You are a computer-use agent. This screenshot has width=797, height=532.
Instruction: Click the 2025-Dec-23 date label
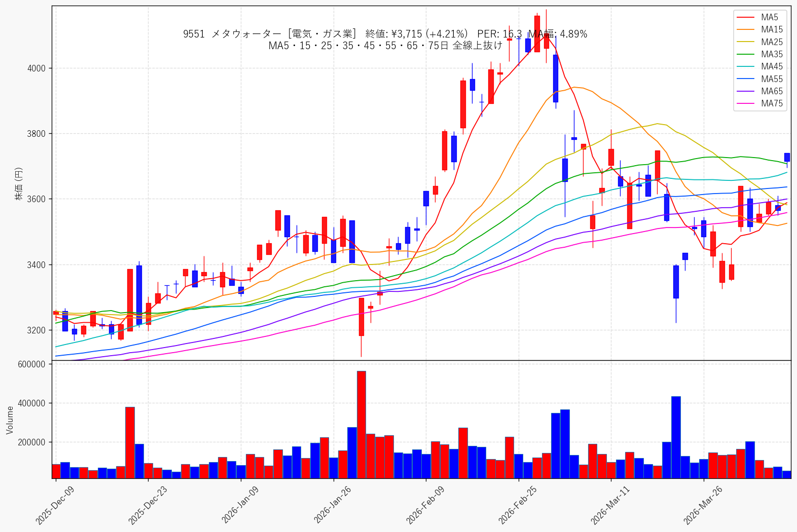(x=148, y=505)
